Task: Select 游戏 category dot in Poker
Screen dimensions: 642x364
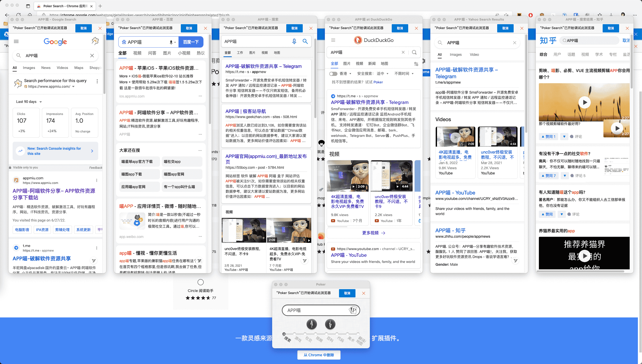Action: (295, 334)
